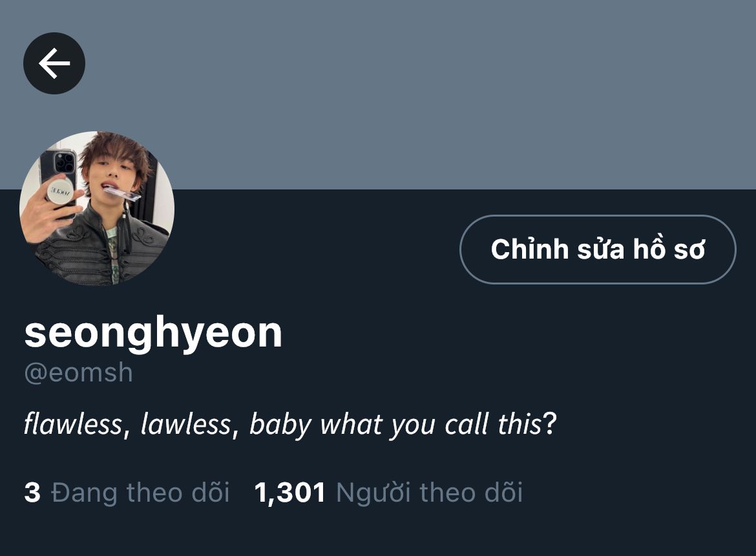756x556 pixels.
Task: Go back using the arrow icon
Action: click(54, 63)
